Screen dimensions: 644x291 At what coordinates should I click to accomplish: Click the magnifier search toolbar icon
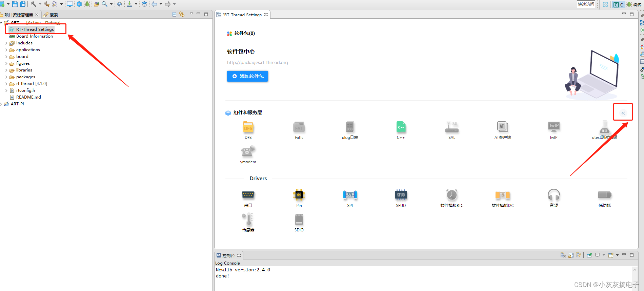pyautogui.click(x=104, y=4)
